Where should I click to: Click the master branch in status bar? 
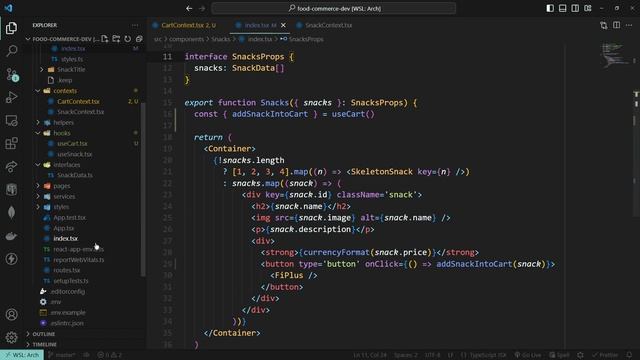pyautogui.click(x=62, y=355)
